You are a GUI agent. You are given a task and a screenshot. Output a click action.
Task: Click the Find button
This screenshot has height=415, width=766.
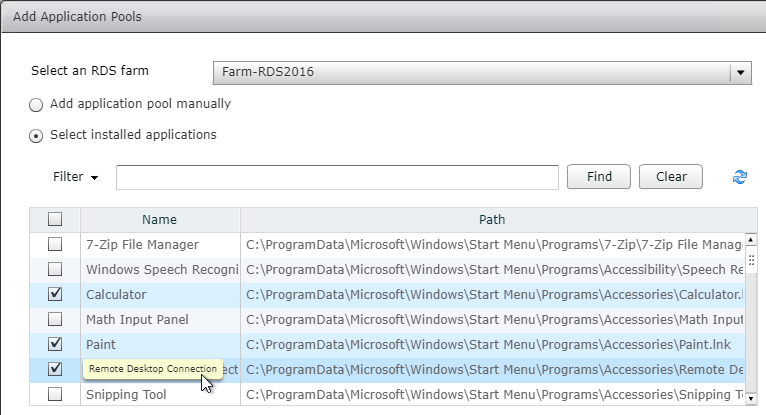pos(599,177)
